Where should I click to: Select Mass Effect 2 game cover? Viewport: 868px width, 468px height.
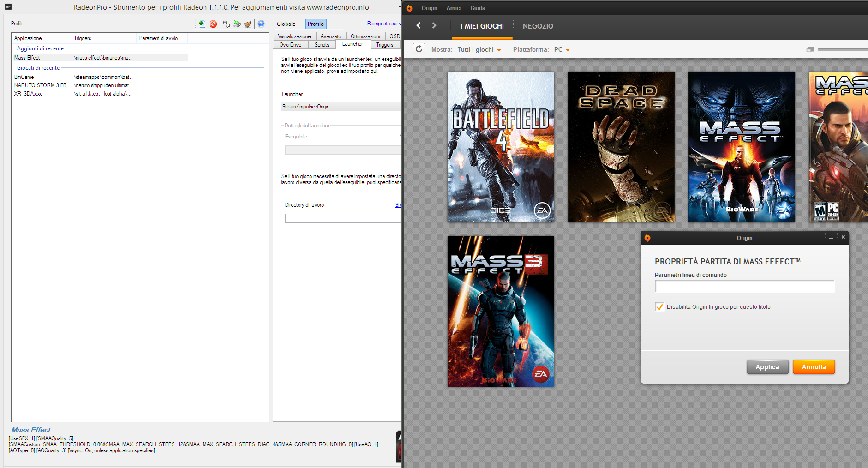click(838, 147)
